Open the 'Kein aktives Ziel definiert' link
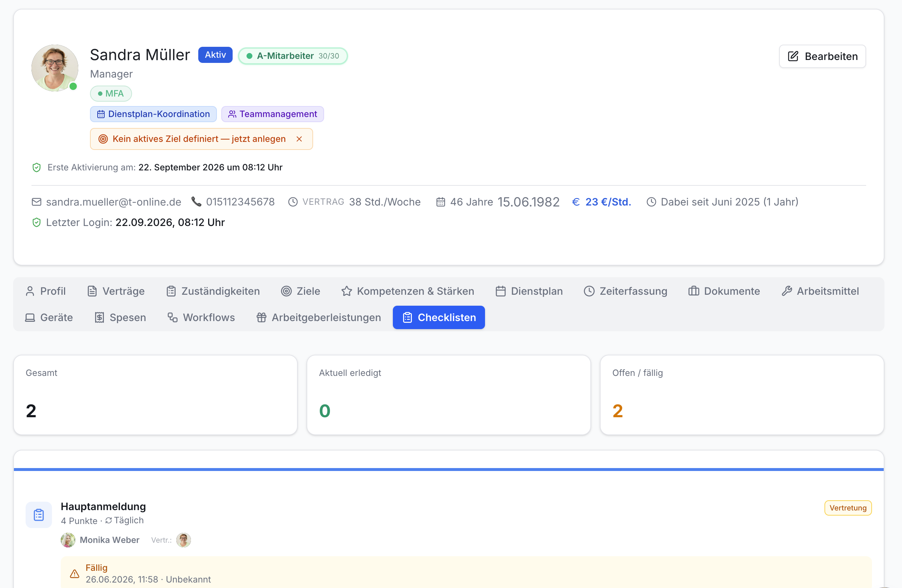Image resolution: width=902 pixels, height=588 pixels. (199, 139)
